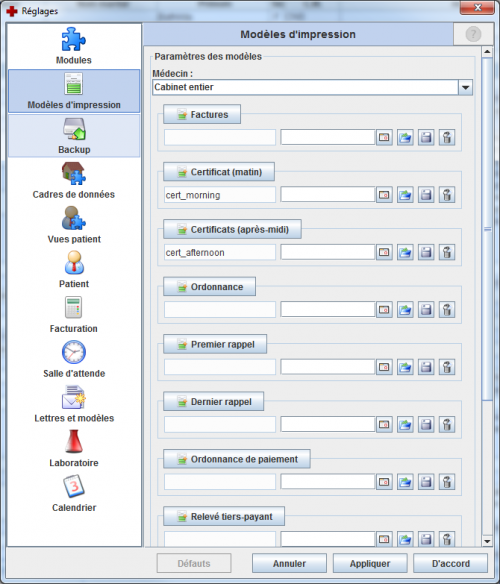Open the Modules settings section
Image resolution: width=500 pixels, height=584 pixels.
coord(74,46)
